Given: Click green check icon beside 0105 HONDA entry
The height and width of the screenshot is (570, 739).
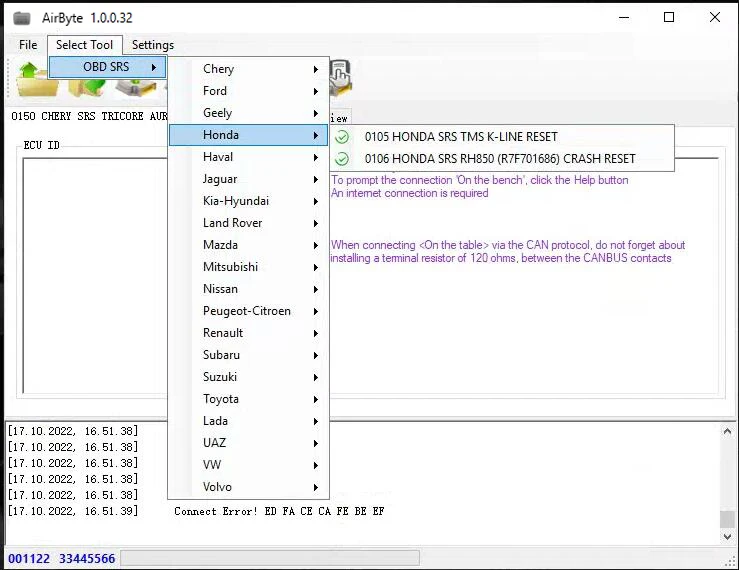Looking at the screenshot, I should click(x=342, y=137).
